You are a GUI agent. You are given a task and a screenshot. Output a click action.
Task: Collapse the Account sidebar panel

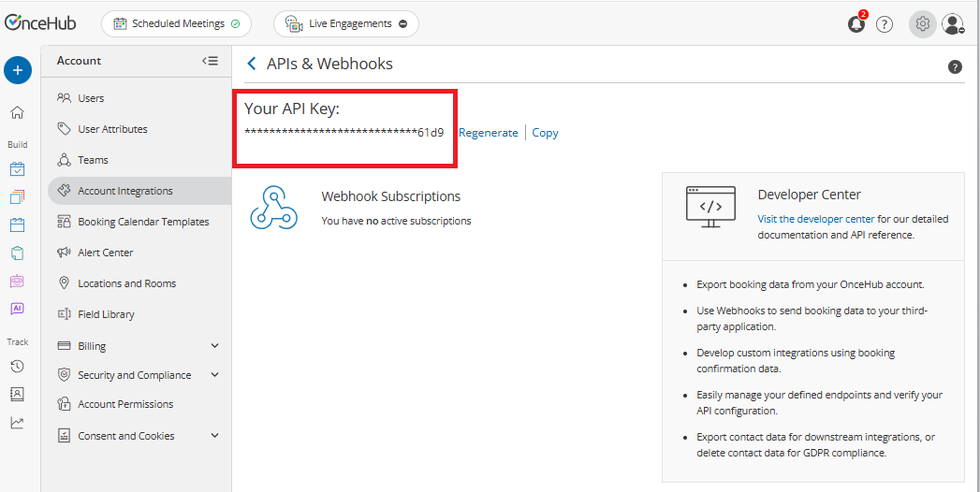click(x=210, y=61)
